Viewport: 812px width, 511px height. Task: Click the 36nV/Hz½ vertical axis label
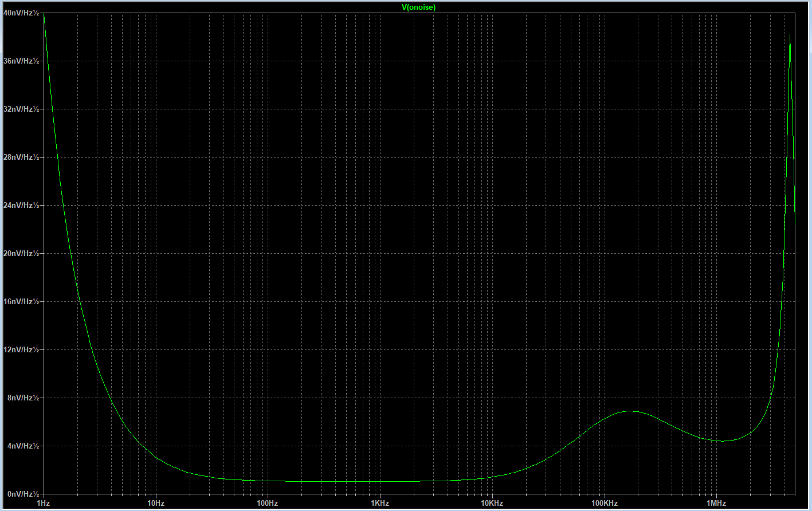tap(21, 61)
